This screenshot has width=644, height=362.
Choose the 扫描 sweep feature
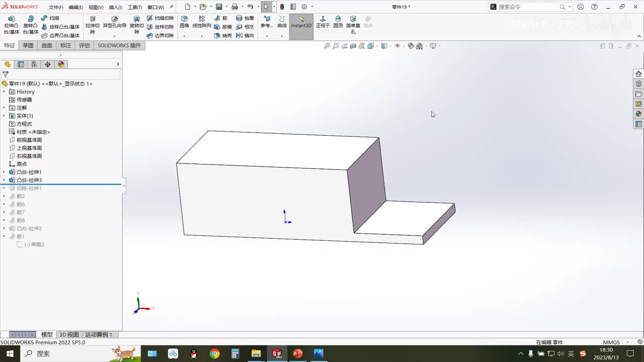50,18
